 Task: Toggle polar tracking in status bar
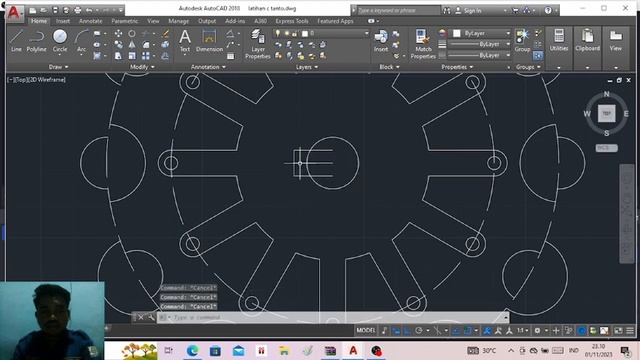(x=418, y=331)
